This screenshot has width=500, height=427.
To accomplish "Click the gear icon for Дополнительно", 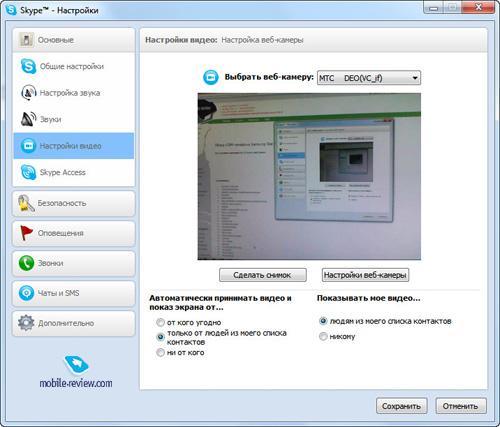I will click(x=26, y=323).
